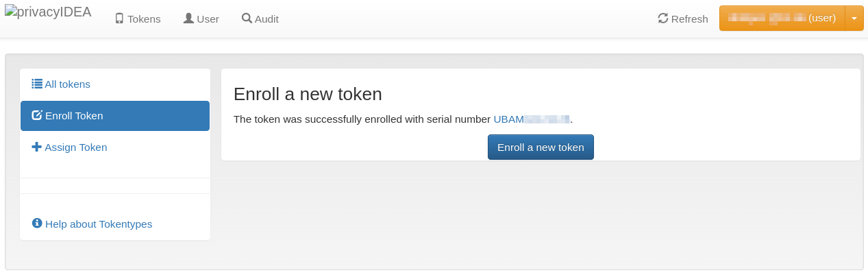The image size is (868, 275).
Task: Open the Help about Tokentypes text link
Action: coord(99,224)
